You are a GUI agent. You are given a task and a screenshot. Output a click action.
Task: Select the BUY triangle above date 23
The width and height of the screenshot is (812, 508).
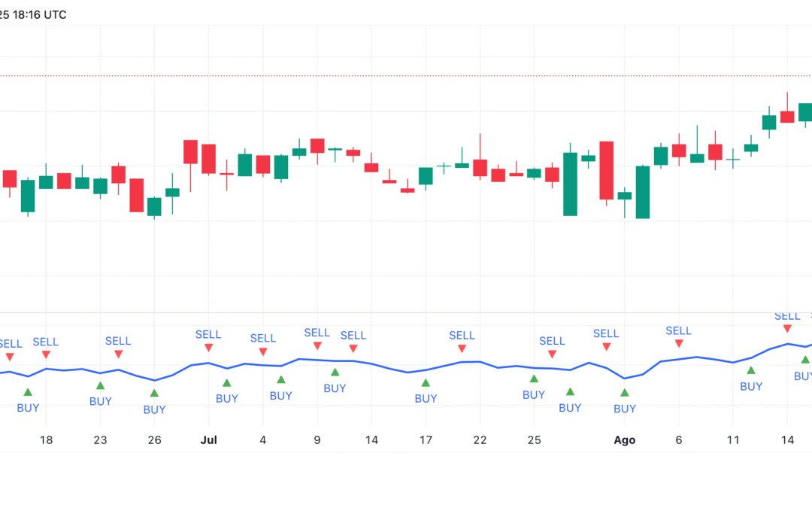(100, 386)
